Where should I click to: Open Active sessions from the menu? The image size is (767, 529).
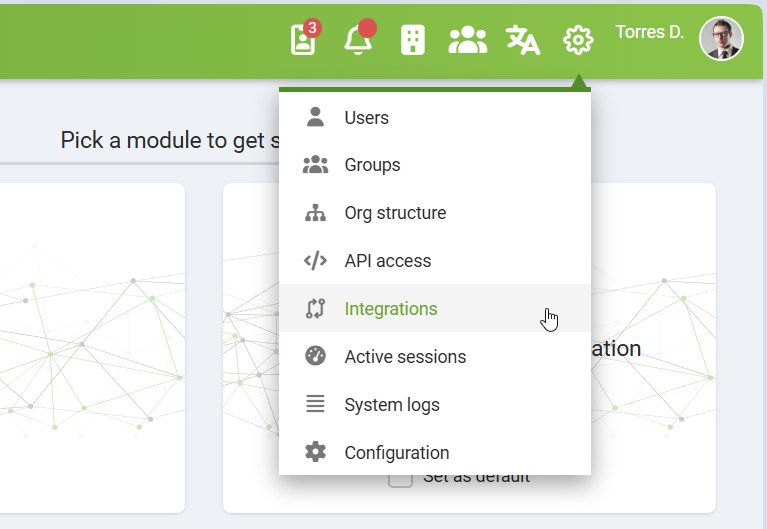tap(405, 357)
